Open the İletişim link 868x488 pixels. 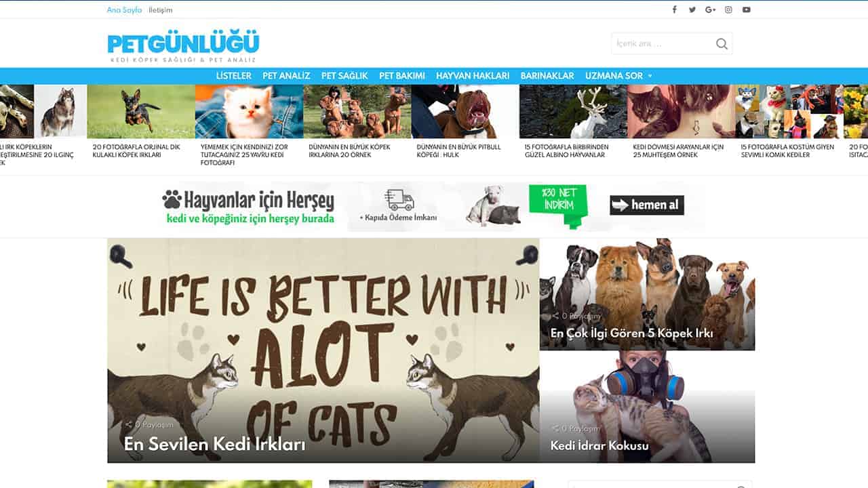coord(161,10)
